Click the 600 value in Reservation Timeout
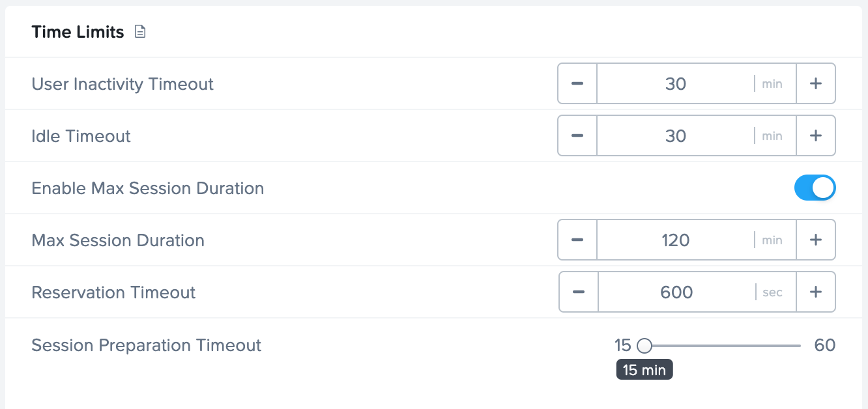868x409 pixels. point(676,292)
